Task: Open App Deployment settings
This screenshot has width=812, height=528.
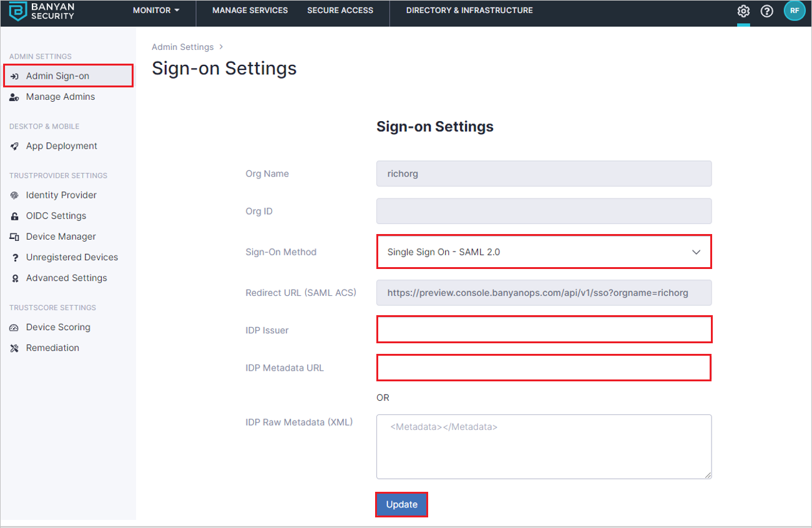Action: pyautogui.click(x=61, y=145)
